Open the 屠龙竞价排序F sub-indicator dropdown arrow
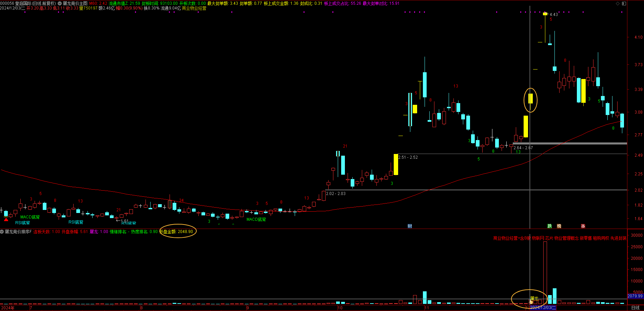This screenshot has height=311, width=644. coord(2,232)
